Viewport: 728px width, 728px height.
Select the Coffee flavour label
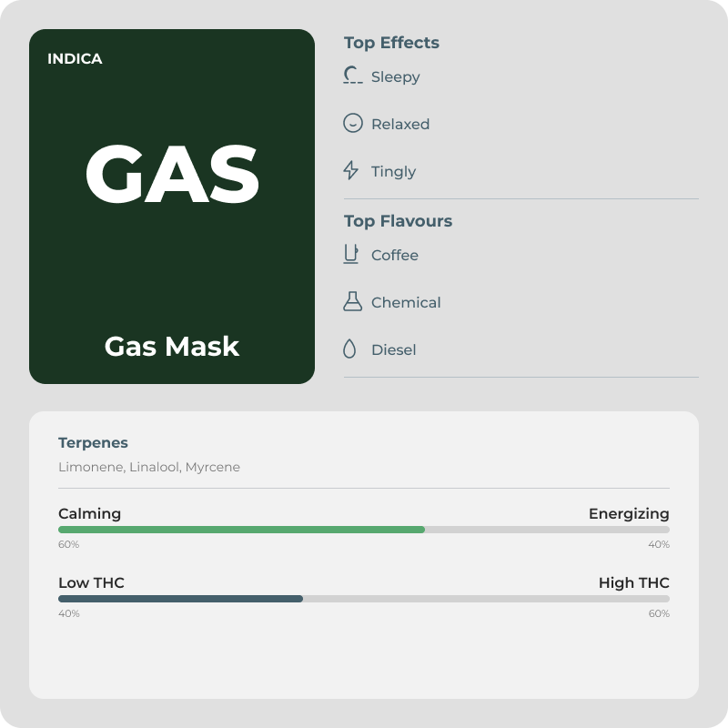point(395,256)
